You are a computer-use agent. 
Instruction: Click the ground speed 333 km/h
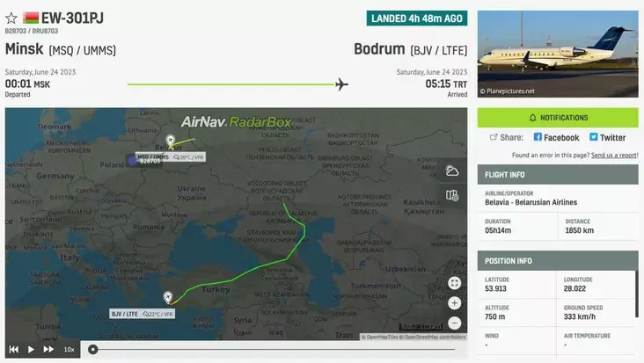pos(579,316)
